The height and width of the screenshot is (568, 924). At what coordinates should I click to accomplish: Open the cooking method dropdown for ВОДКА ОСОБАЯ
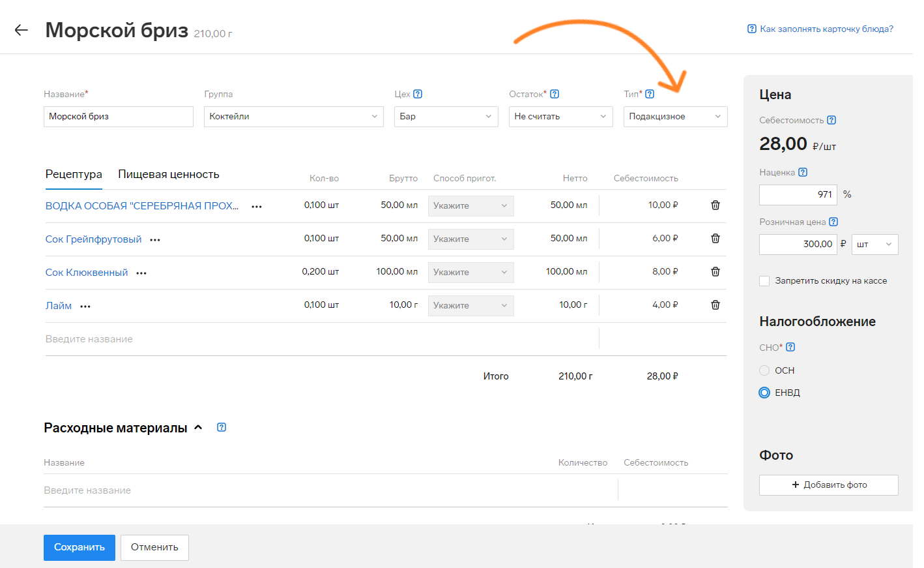[x=471, y=206]
